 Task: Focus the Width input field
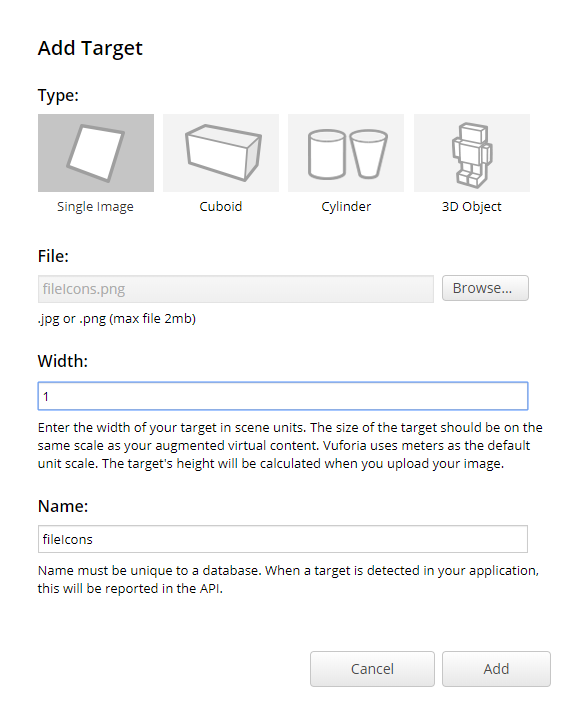click(283, 396)
